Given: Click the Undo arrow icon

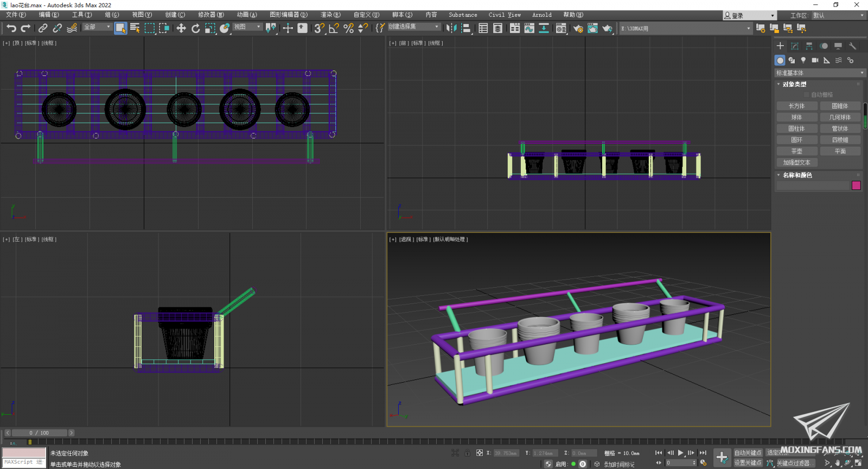Looking at the screenshot, I should point(11,28).
